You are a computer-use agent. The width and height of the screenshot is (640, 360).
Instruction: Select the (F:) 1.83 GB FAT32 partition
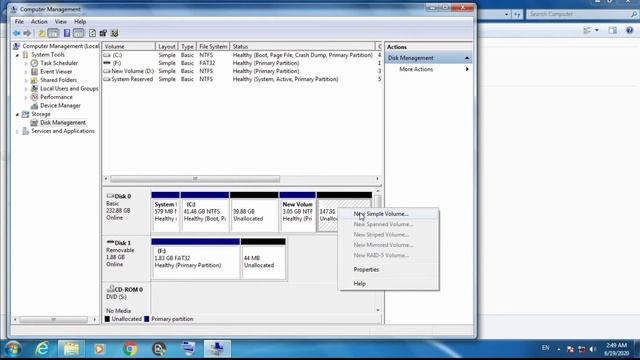pyautogui.click(x=196, y=259)
